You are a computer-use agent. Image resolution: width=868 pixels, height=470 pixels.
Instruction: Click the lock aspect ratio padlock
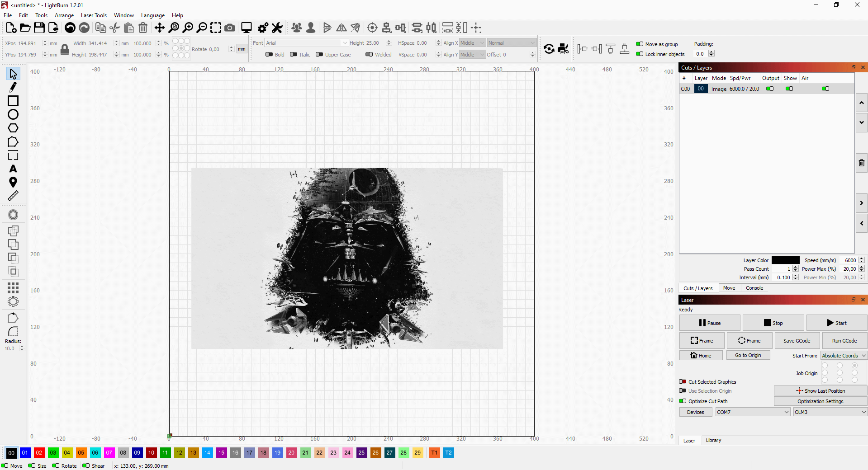[65, 49]
